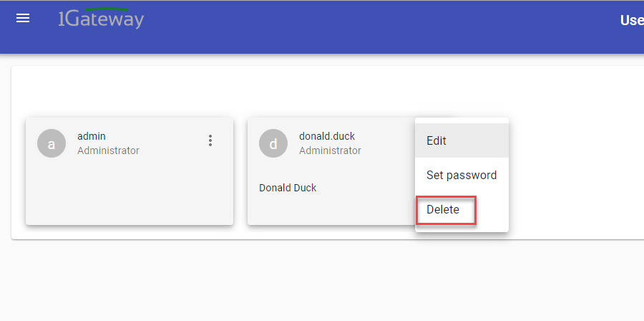This screenshot has height=321, width=644.
Task: Open the admin card three-dot menu
Action: tap(210, 140)
